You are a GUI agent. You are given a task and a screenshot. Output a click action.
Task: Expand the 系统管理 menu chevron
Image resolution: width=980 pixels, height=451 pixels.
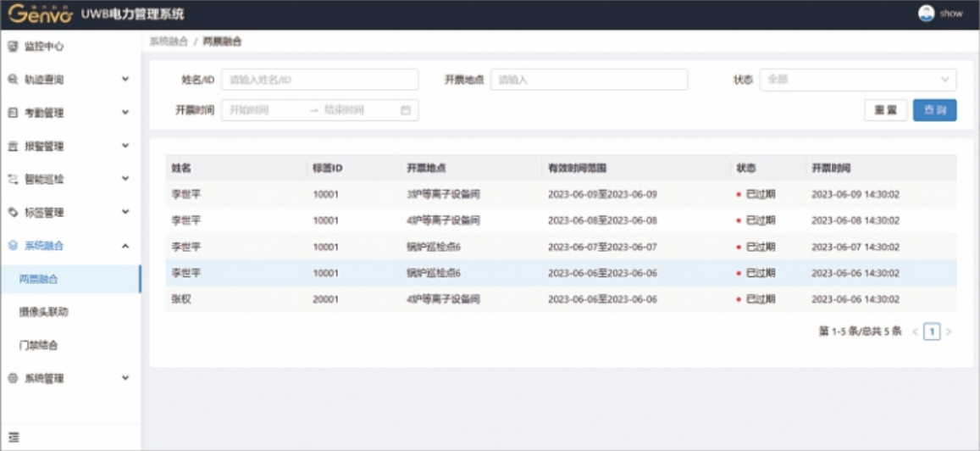tap(125, 378)
